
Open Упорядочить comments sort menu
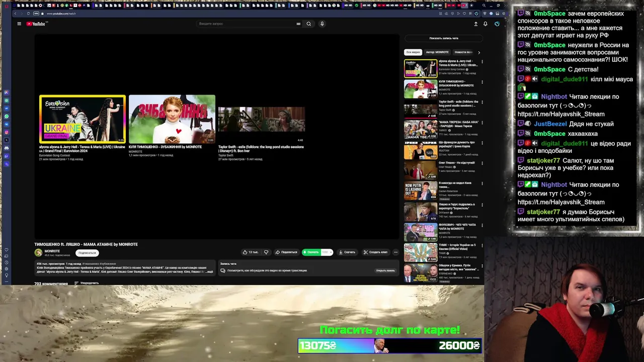coord(87,283)
